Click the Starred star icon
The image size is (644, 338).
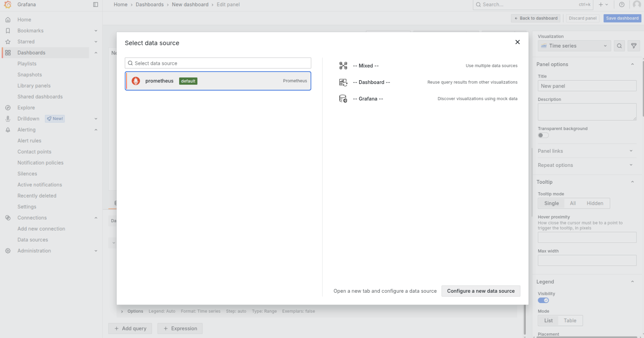8,42
